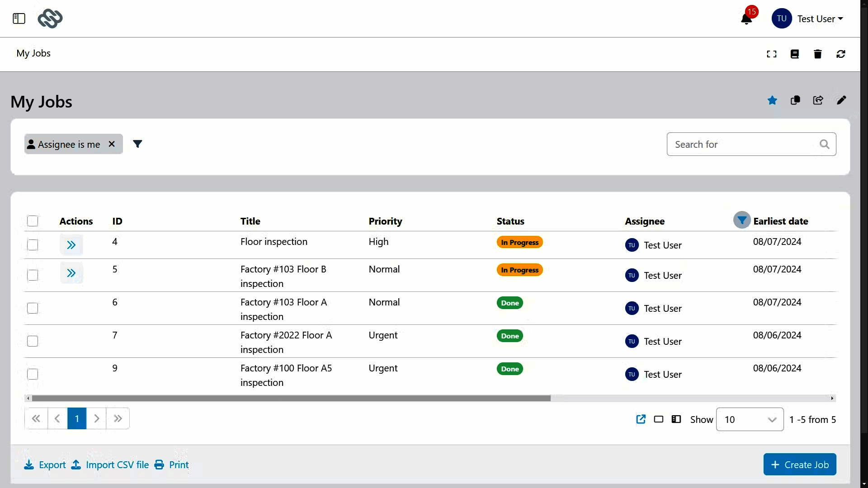Click the TU user avatar
The image size is (868, 488).
pos(782,19)
